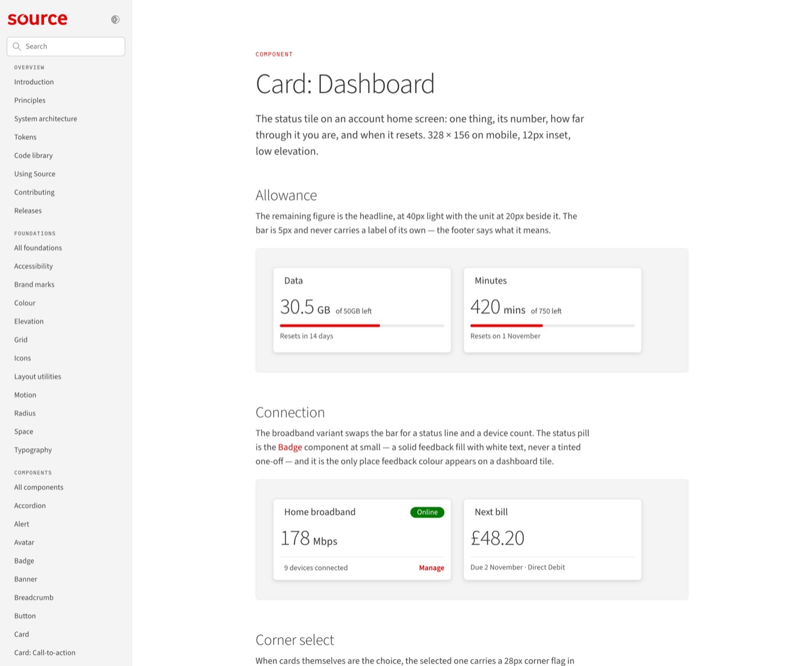View Releases page
812x666 pixels.
click(28, 211)
